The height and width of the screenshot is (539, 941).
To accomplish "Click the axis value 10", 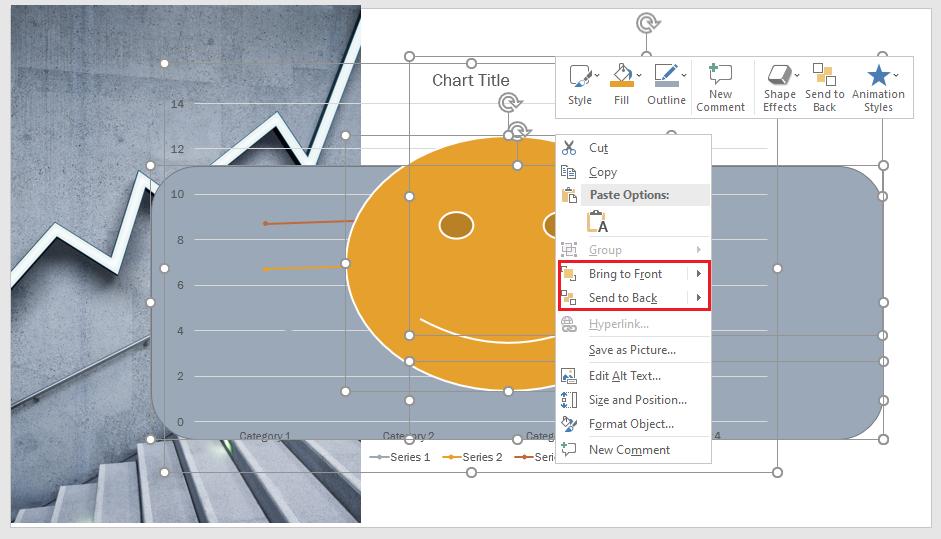I will tap(177, 194).
